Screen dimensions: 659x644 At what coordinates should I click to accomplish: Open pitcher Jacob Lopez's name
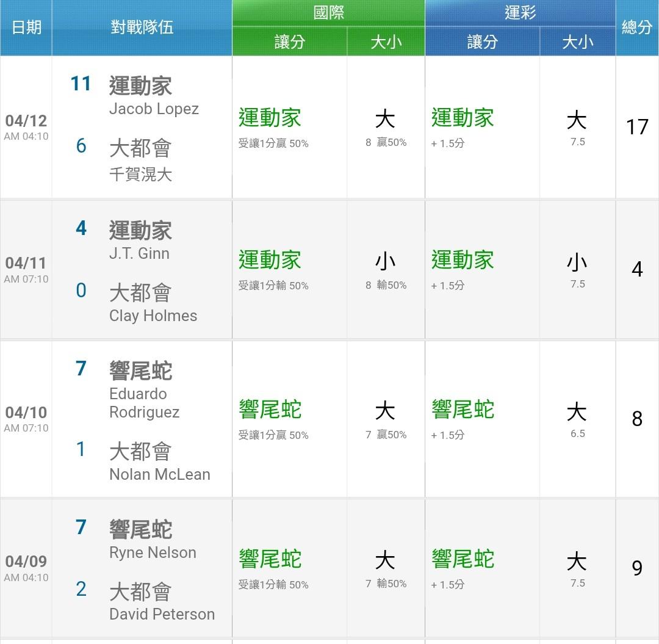(154, 109)
